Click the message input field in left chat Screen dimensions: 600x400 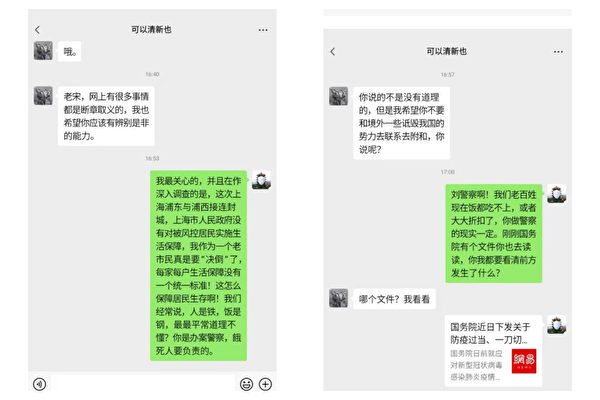pyautogui.click(x=142, y=384)
